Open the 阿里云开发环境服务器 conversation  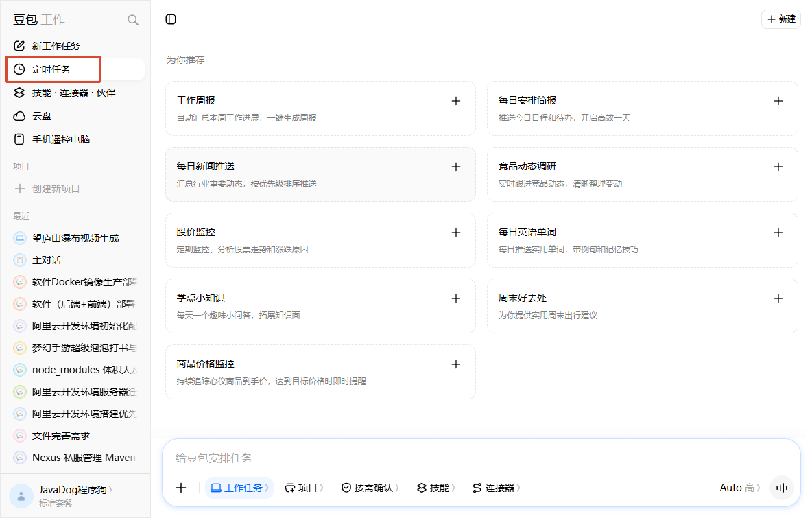click(x=75, y=392)
